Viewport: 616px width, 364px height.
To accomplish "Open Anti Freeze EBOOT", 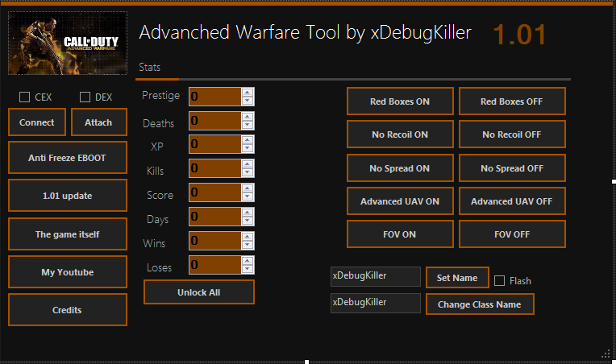I will pos(68,158).
